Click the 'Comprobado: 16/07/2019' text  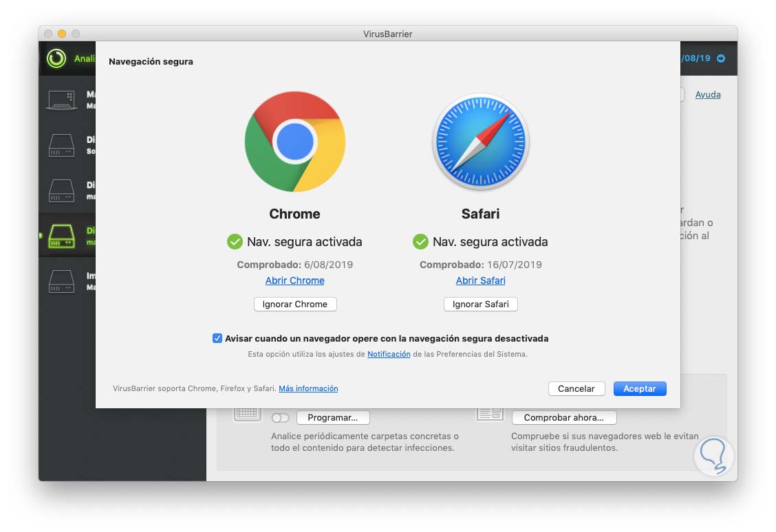click(481, 265)
